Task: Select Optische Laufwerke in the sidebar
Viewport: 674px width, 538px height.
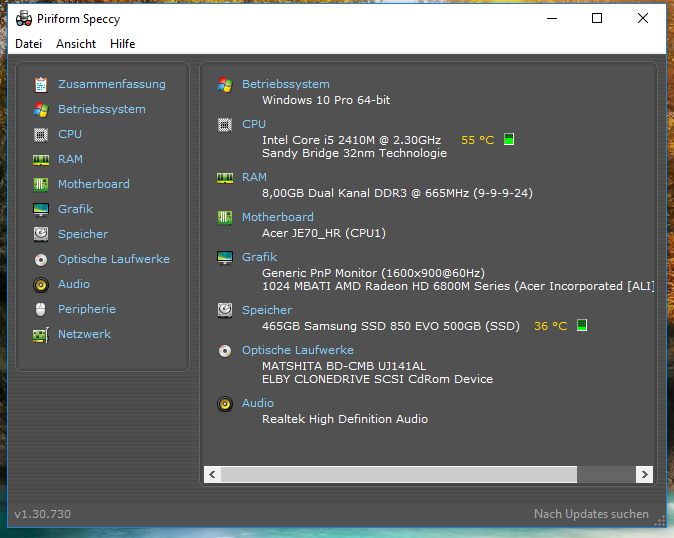Action: 114,259
